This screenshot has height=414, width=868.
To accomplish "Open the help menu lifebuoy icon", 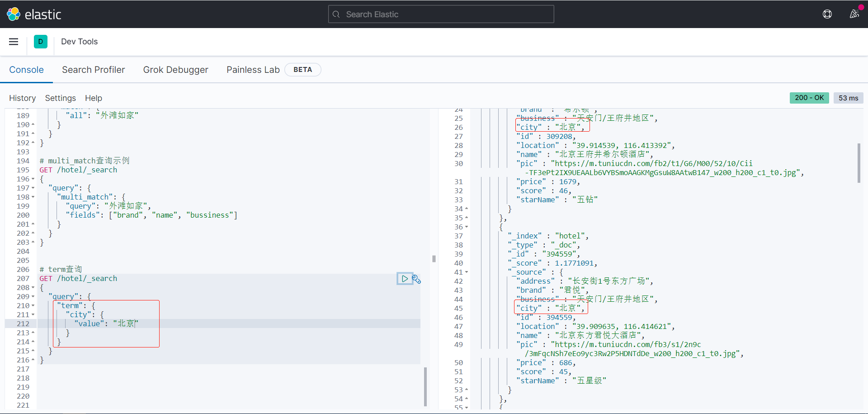I will [x=827, y=14].
